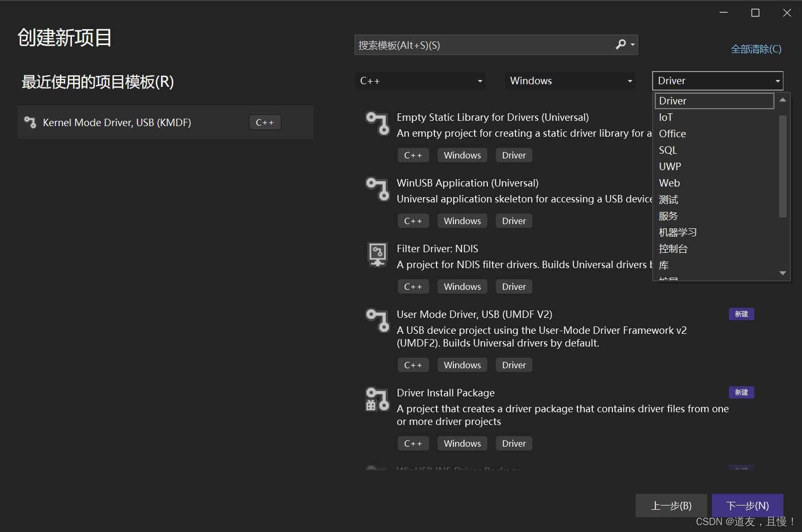
Task: Click the search template input field
Action: click(477, 45)
